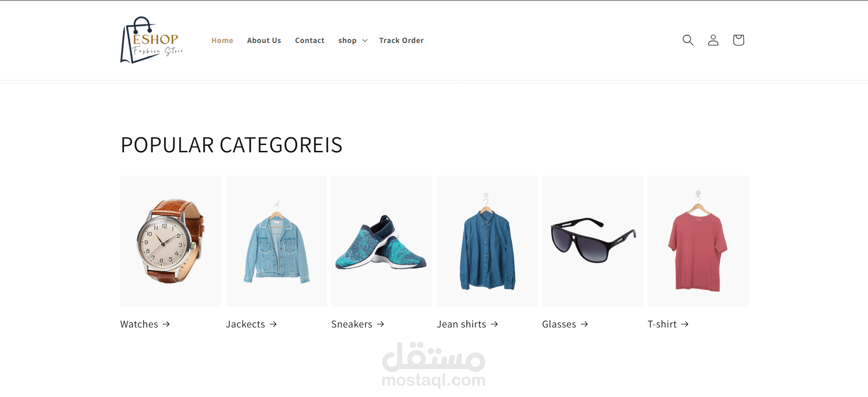The image size is (868, 397).
Task: Click the ESHOP Fashion Store logo
Action: click(x=152, y=40)
